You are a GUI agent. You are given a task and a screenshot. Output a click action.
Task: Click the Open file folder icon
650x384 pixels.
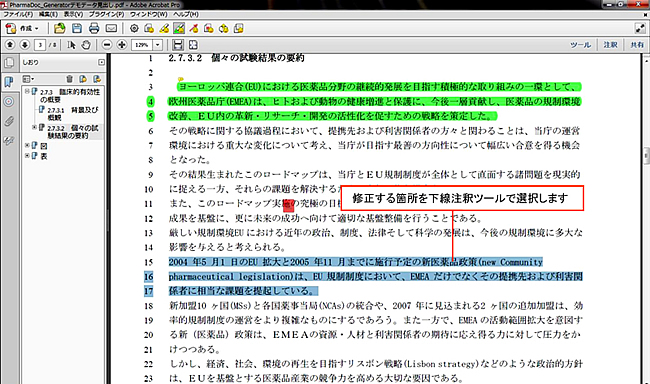click(60, 29)
